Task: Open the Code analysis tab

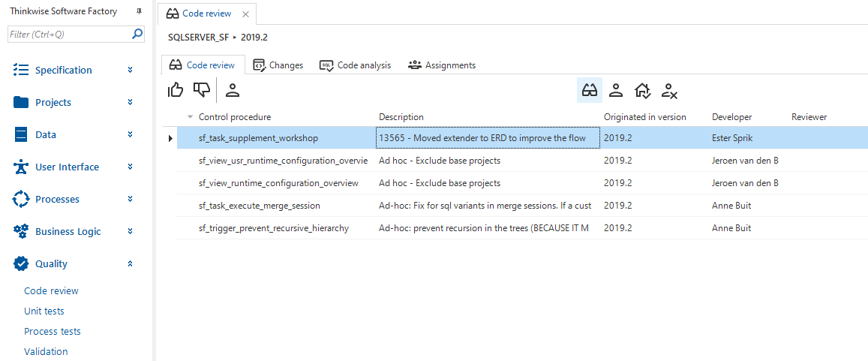Action: click(x=356, y=65)
